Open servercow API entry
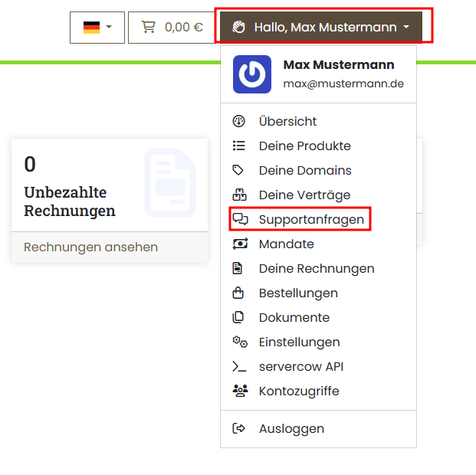Screen dimensions: 476x475 (x=318, y=366)
